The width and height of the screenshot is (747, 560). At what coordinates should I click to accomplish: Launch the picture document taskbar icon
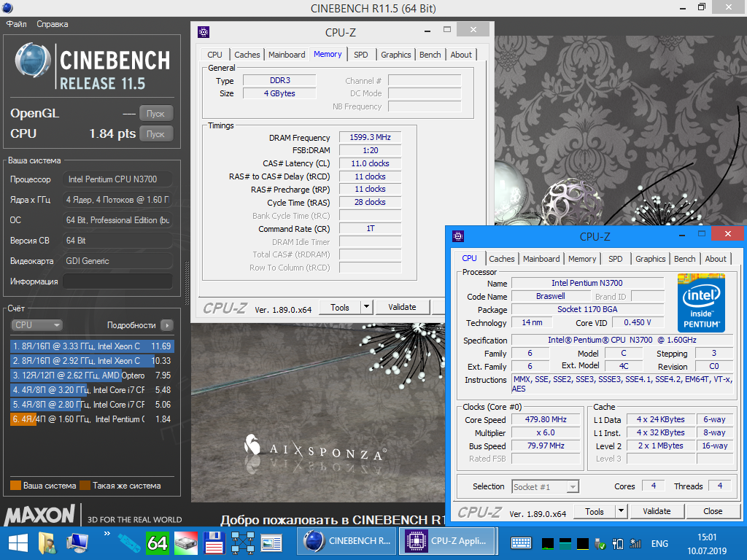tap(271, 542)
